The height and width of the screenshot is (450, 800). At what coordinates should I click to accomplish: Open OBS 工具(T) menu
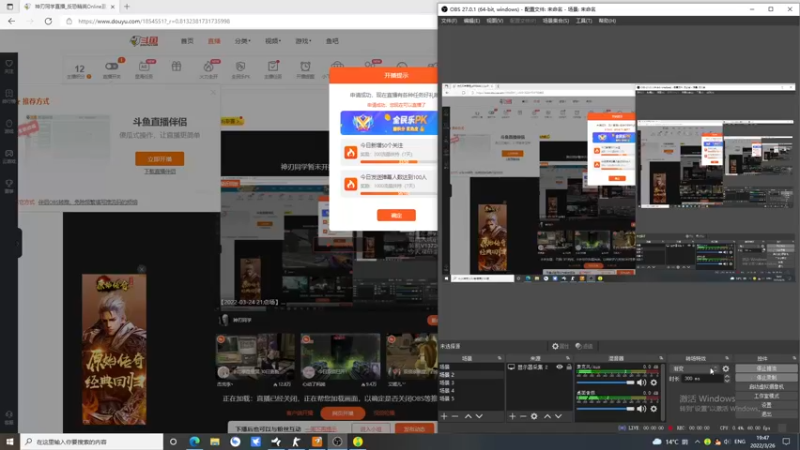coord(584,21)
